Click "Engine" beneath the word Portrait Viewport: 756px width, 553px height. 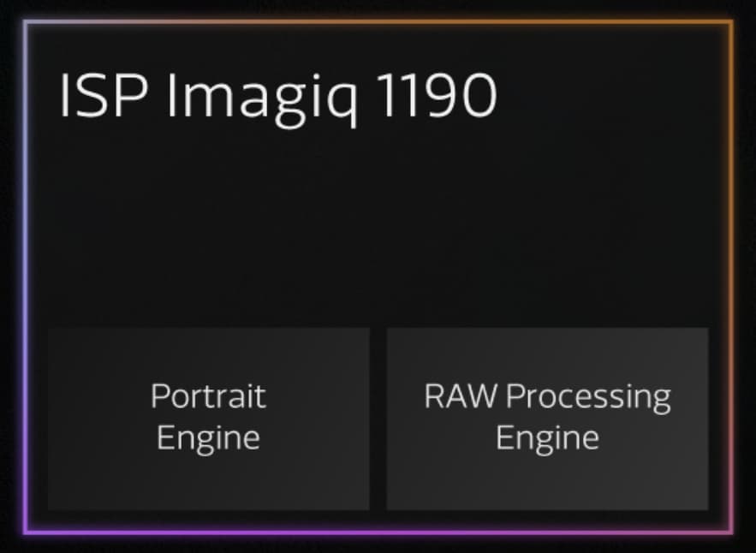(x=208, y=439)
